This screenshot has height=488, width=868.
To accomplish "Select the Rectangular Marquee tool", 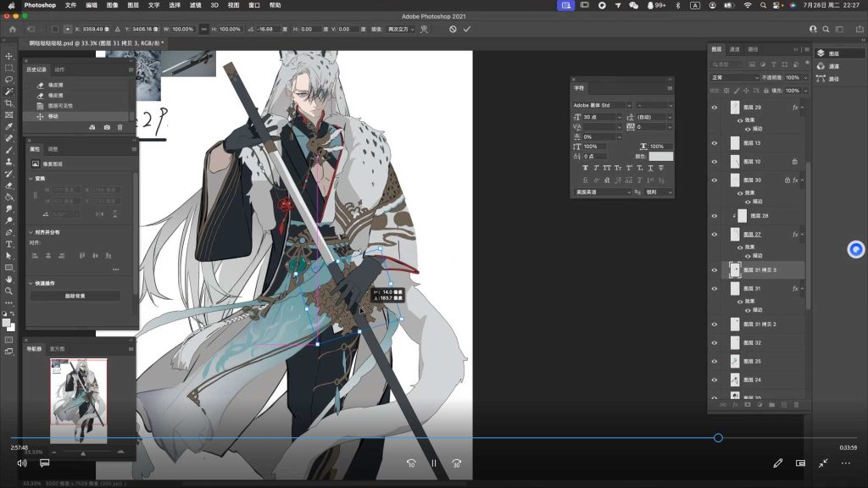I will click(x=8, y=68).
